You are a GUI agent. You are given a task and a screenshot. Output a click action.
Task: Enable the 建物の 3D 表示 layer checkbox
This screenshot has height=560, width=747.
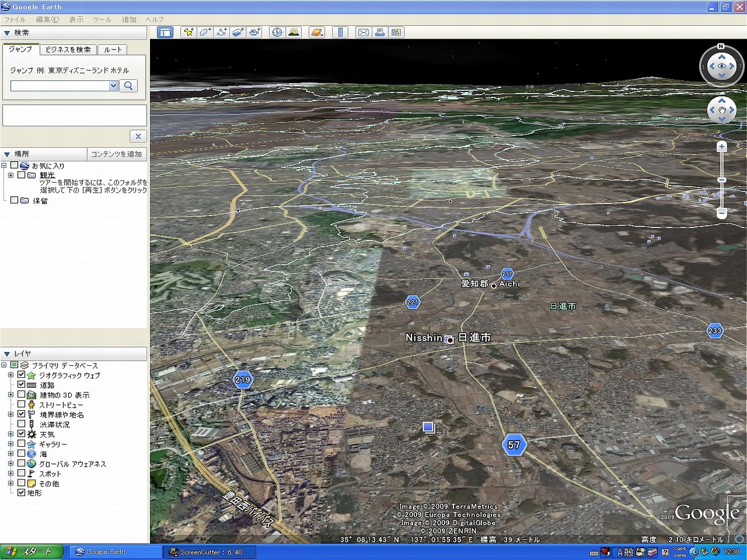[21, 395]
